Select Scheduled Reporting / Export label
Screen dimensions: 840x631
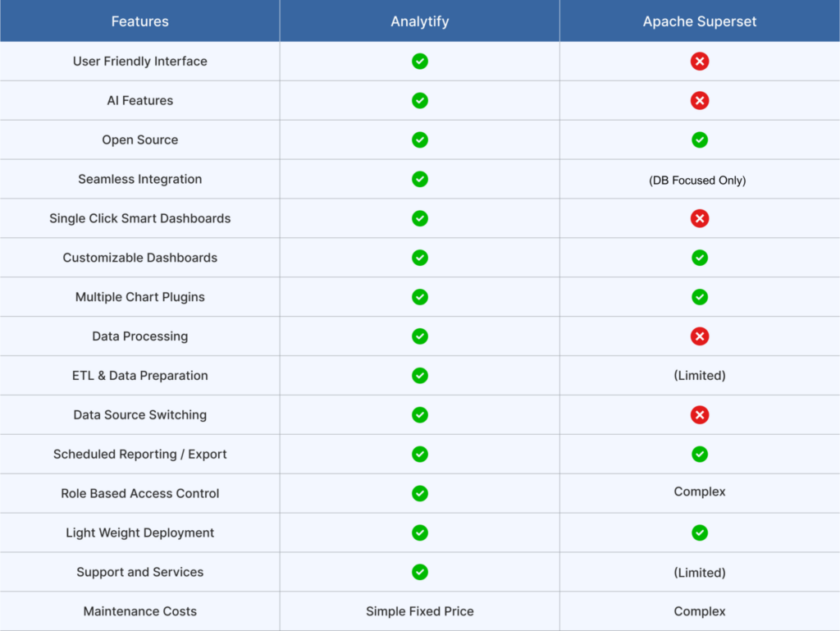click(x=139, y=454)
